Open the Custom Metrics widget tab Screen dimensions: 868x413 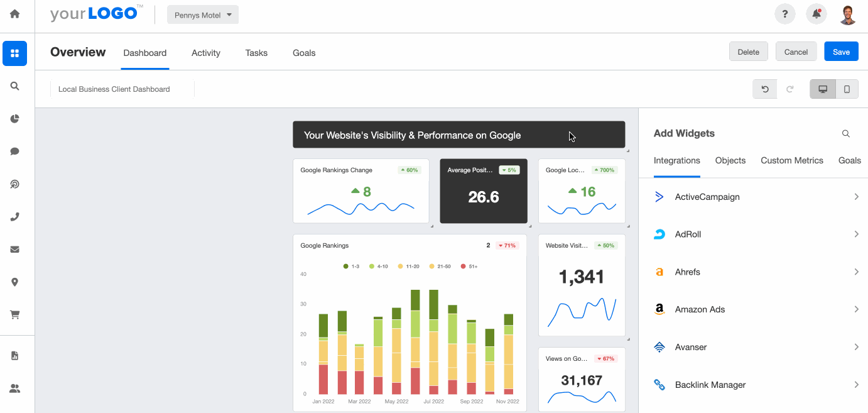click(791, 160)
